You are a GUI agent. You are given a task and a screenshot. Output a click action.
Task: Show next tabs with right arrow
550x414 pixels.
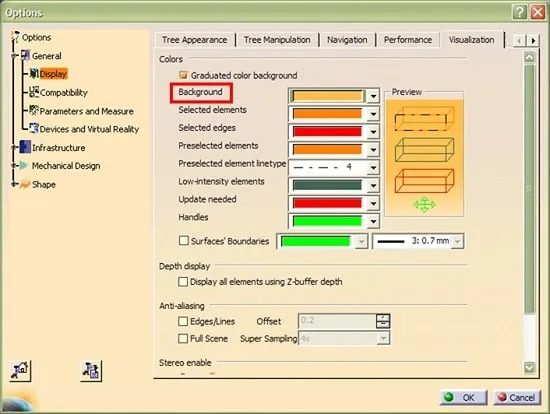tap(533, 41)
